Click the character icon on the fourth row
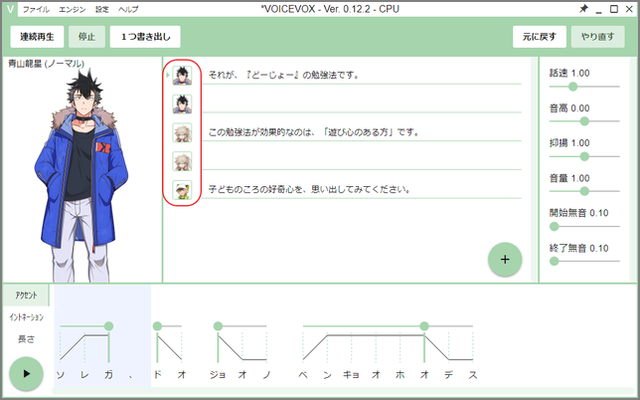The width and height of the screenshot is (640, 400). click(x=181, y=161)
